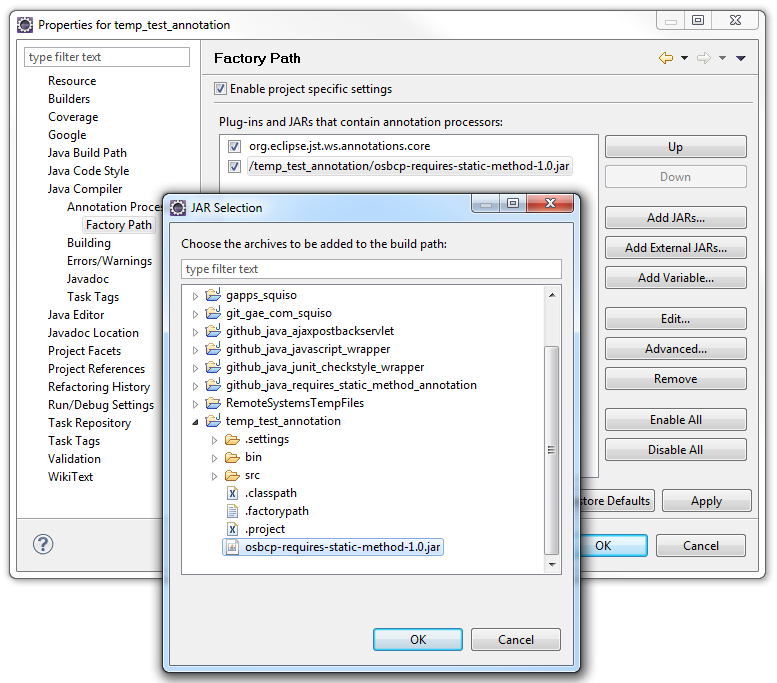Toggle Enable project specific settings checkbox

tap(221, 89)
